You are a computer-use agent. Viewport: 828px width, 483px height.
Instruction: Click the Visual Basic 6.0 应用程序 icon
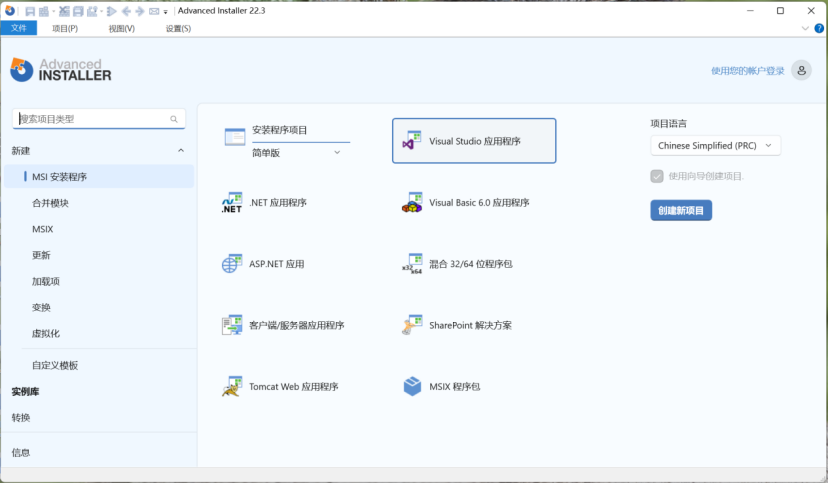pos(412,203)
